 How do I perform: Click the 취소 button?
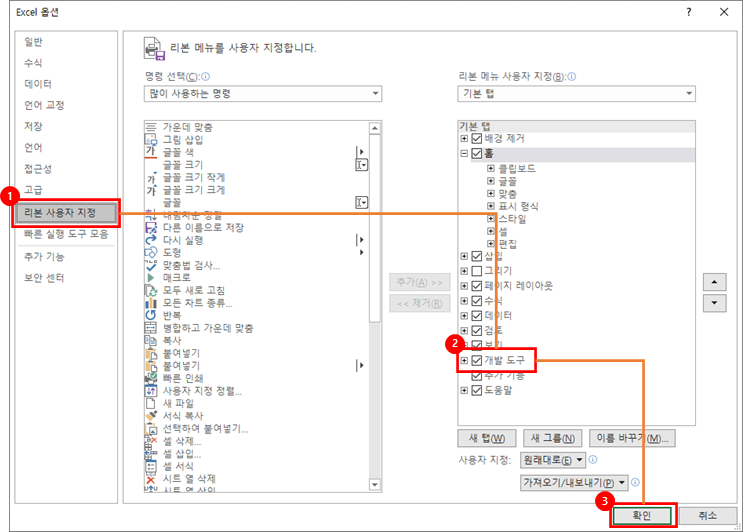tap(708, 515)
